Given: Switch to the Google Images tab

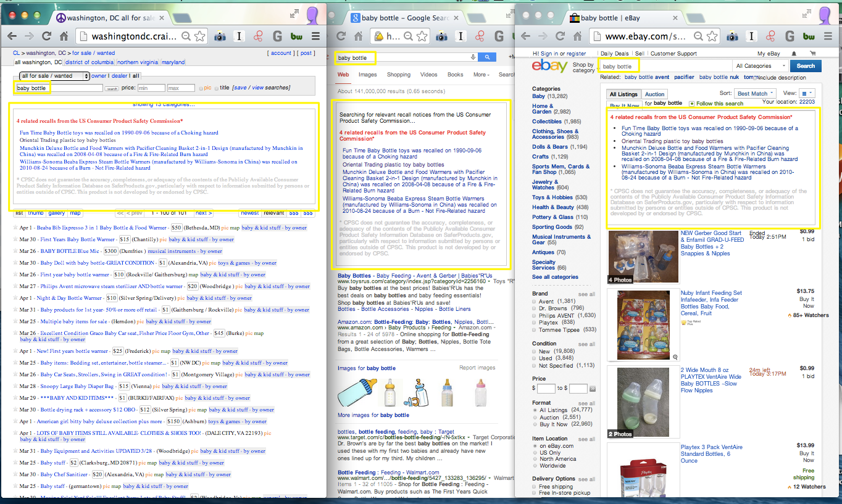Looking at the screenshot, I should pyautogui.click(x=367, y=75).
